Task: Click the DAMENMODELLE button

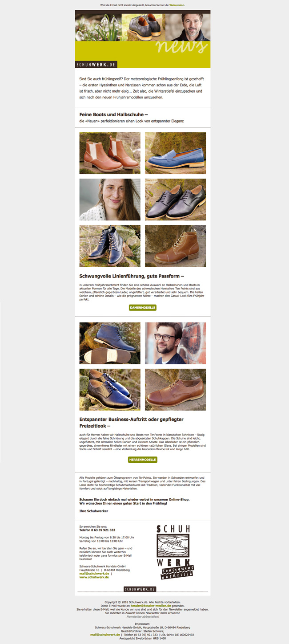Action: click(x=143, y=308)
